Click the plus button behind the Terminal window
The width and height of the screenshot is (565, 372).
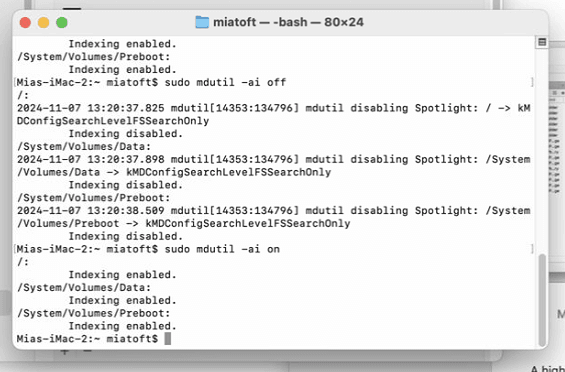pyautogui.click(x=65, y=351)
